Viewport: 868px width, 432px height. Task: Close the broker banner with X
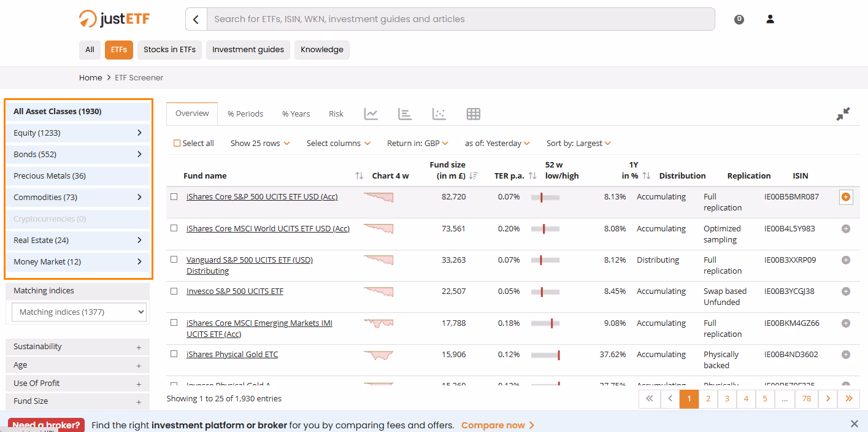[x=855, y=424]
